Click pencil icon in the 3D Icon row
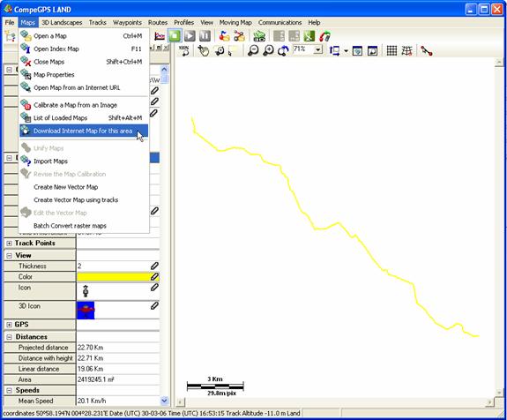507x420 pixels. click(x=154, y=306)
